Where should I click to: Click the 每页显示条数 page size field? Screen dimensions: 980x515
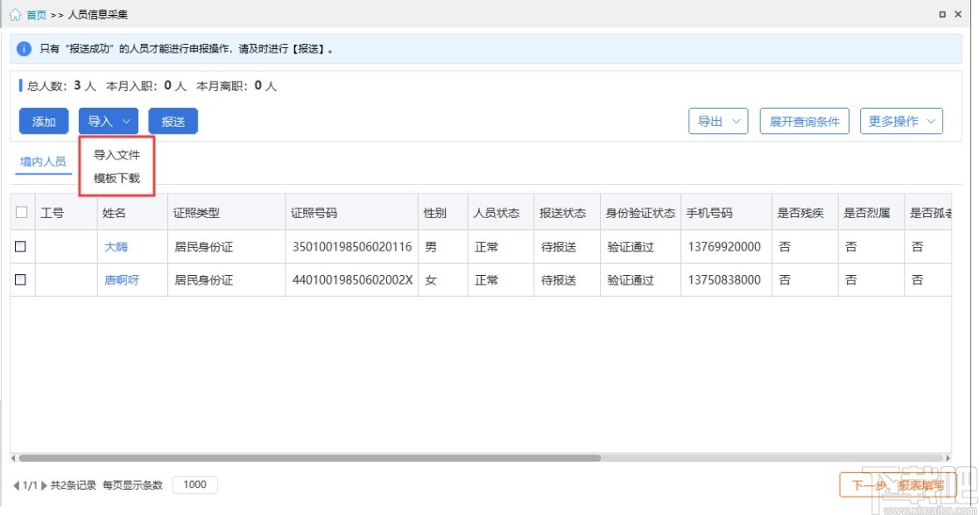[194, 484]
